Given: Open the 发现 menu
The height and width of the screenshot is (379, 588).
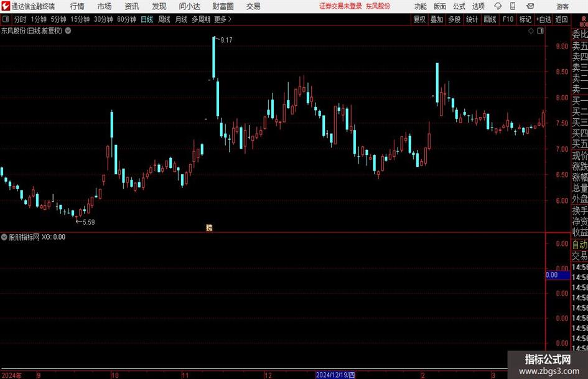Looking at the screenshot, I should (x=159, y=6).
